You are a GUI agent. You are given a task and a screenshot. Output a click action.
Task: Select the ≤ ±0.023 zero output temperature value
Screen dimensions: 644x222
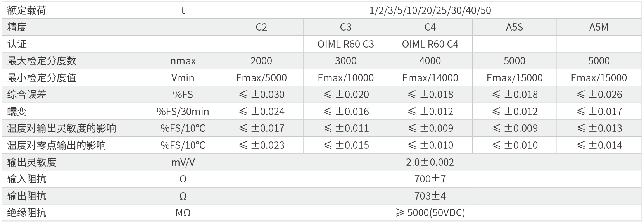coord(261,145)
